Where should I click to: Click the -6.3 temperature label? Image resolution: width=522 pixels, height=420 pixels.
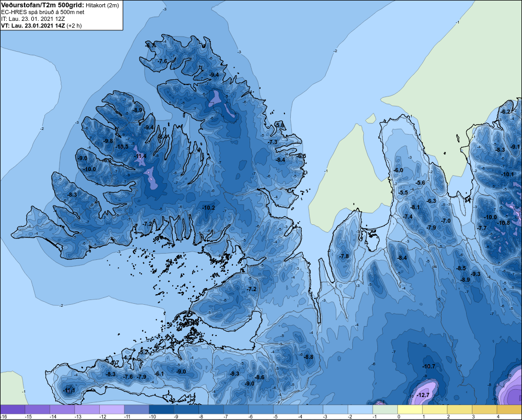tap(432, 201)
